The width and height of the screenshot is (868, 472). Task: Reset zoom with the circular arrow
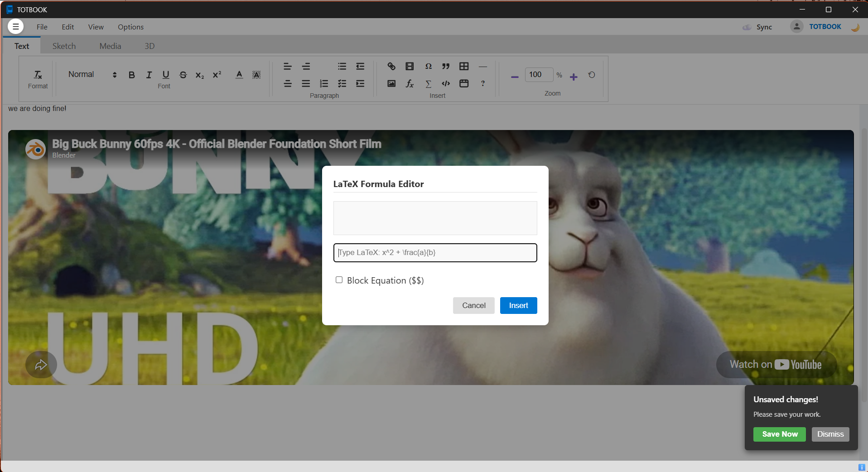[592, 75]
